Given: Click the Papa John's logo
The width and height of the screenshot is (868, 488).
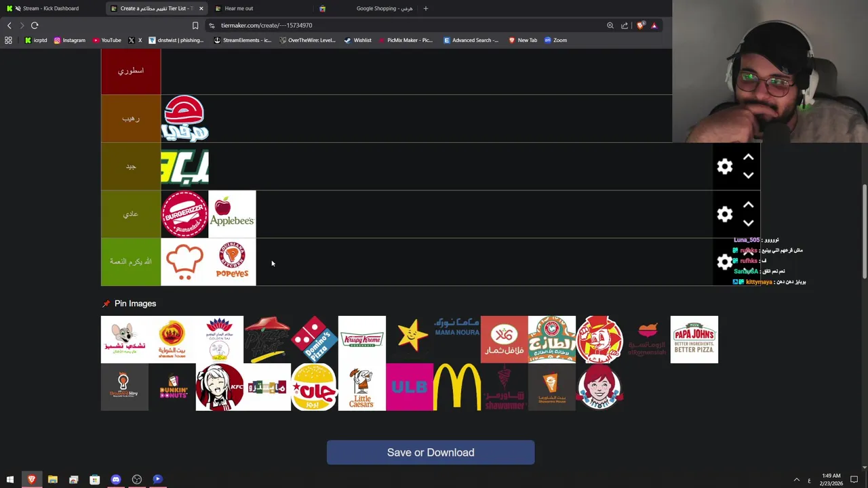Looking at the screenshot, I should (694, 340).
